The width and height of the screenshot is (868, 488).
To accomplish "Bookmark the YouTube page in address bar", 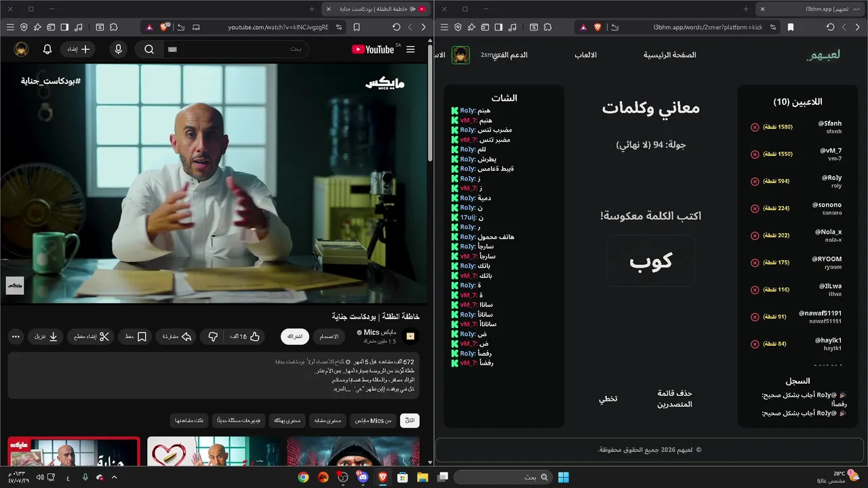I will [x=357, y=27].
